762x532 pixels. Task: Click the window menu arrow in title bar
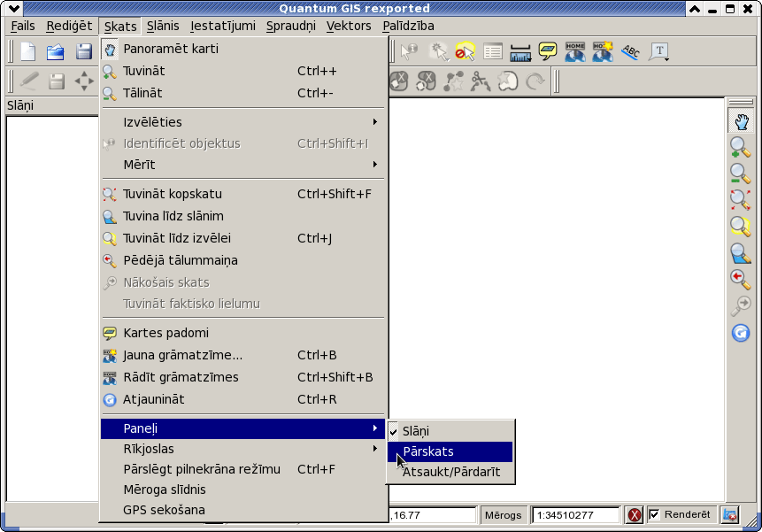coord(14,8)
